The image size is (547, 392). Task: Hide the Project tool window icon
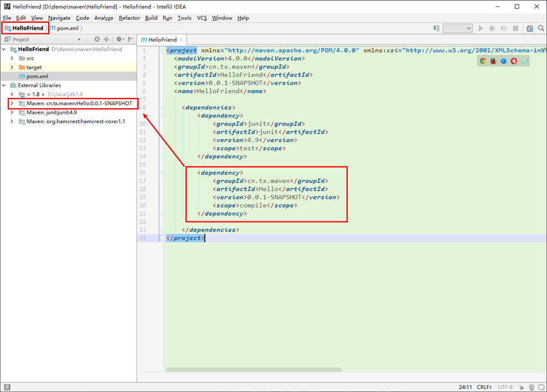(x=131, y=39)
